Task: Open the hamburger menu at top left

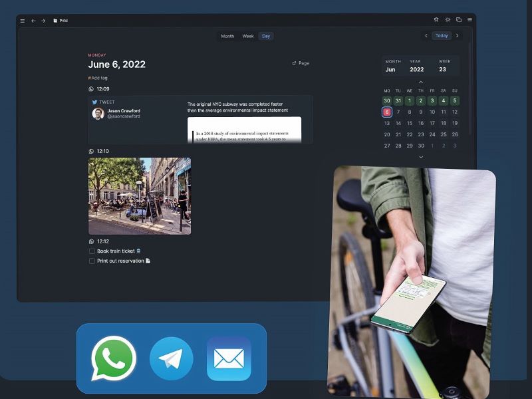Action: pos(22,21)
